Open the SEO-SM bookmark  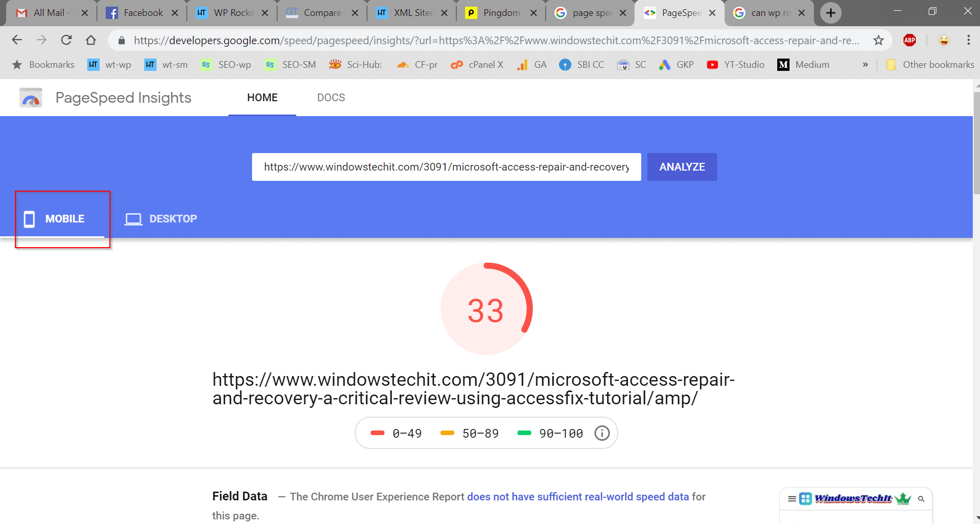(x=290, y=65)
